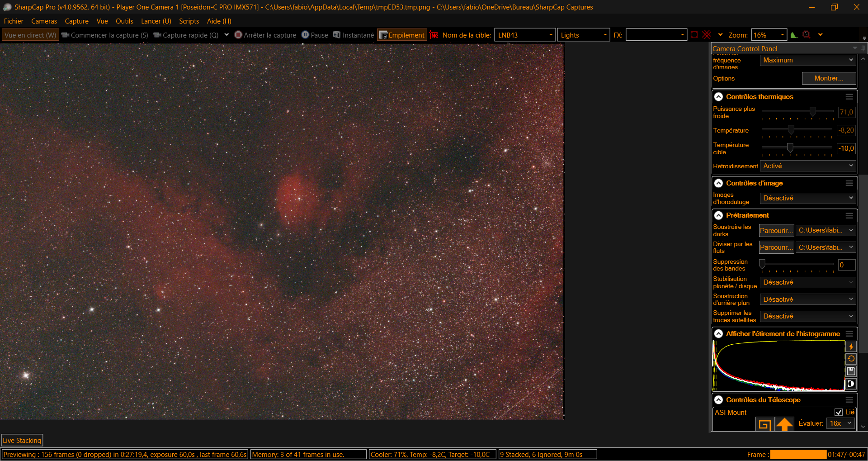Pause the capture with Pause button
This screenshot has height=461, width=868.
[x=315, y=35]
